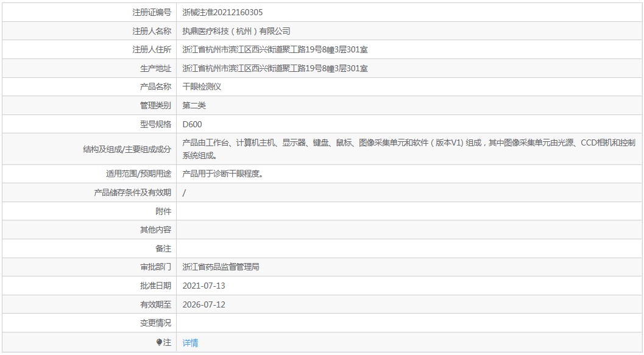Click the 审批部门 label

click(155, 267)
